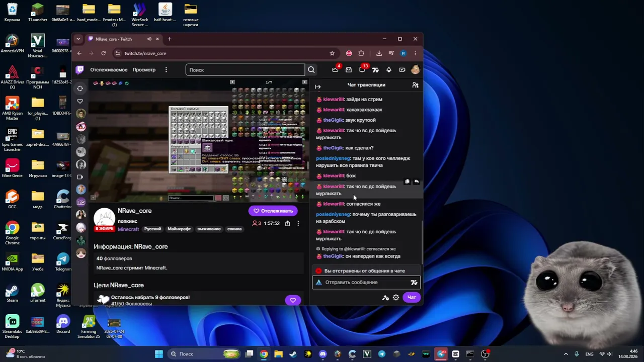Click the Чат send button
Image resolution: width=644 pixels, height=362 pixels.
click(x=412, y=297)
